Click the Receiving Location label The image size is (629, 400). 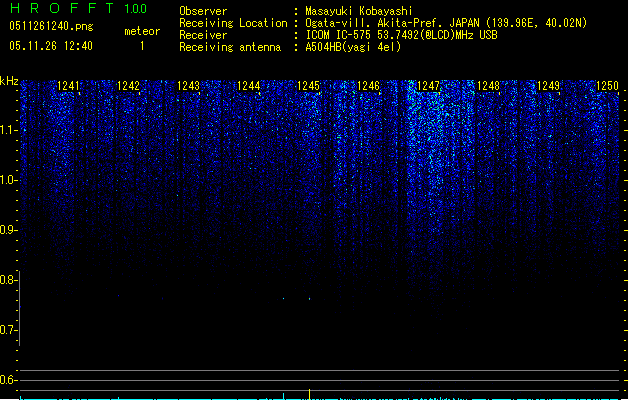pos(233,23)
